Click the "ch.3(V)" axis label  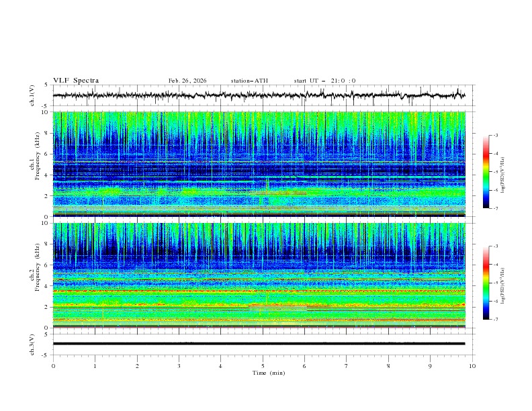(32, 345)
